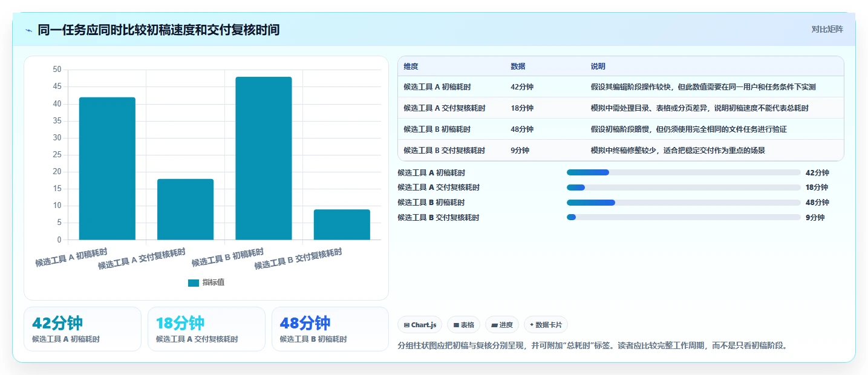Click the 18分钟 value in the table

(x=522, y=108)
